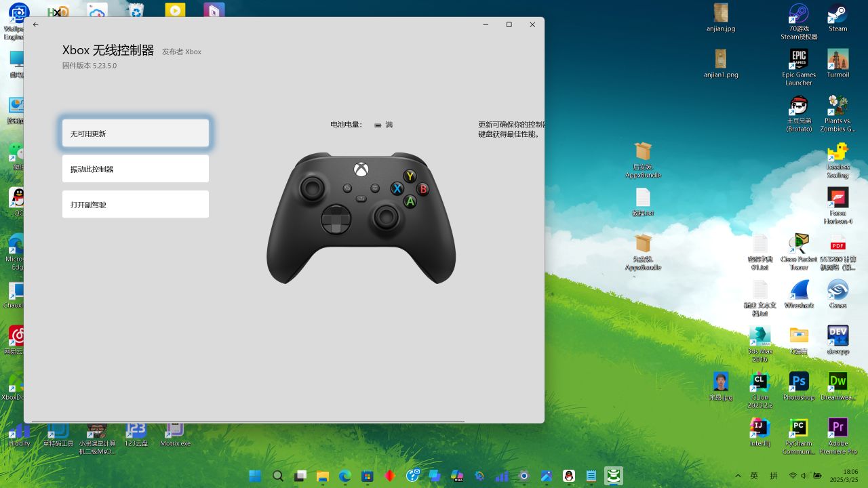Select the Cisco Packet Tracer icon
868x488 pixels.
[x=799, y=252]
